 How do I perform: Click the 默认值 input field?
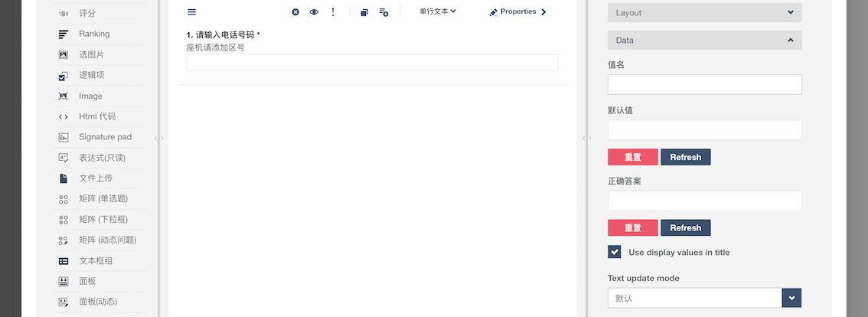[705, 130]
